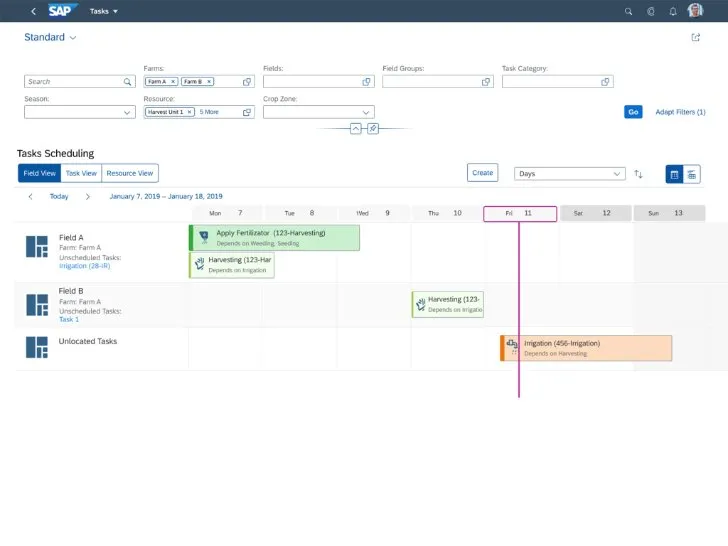Pin the filter bar header
This screenshot has width=728, height=546.
(372, 129)
